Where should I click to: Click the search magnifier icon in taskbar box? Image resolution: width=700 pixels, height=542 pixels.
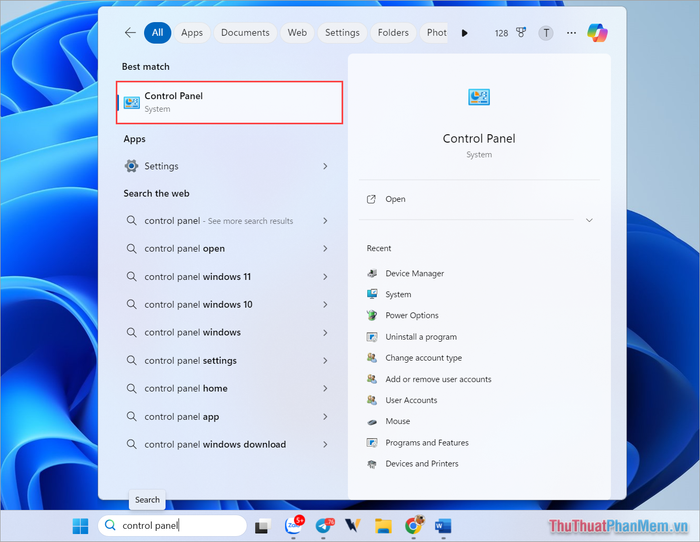click(x=110, y=525)
